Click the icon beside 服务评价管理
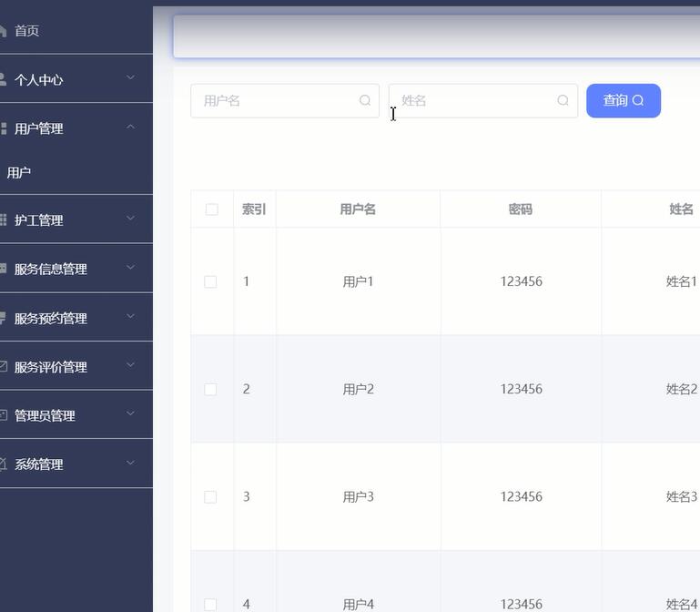Viewport: 700px width, 612px height. click(x=3, y=367)
